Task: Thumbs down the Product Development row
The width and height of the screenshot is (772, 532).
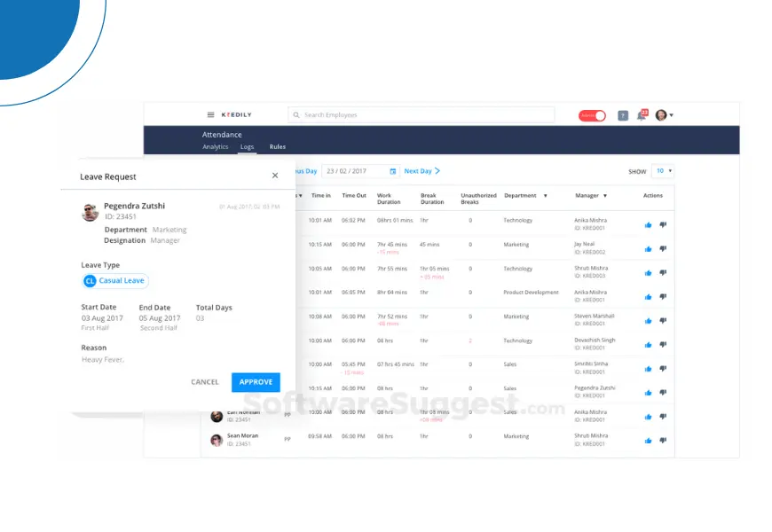Action: [x=663, y=296]
